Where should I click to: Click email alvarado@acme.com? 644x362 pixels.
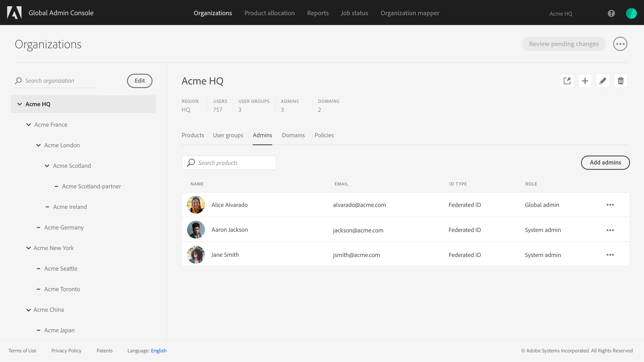(360, 205)
